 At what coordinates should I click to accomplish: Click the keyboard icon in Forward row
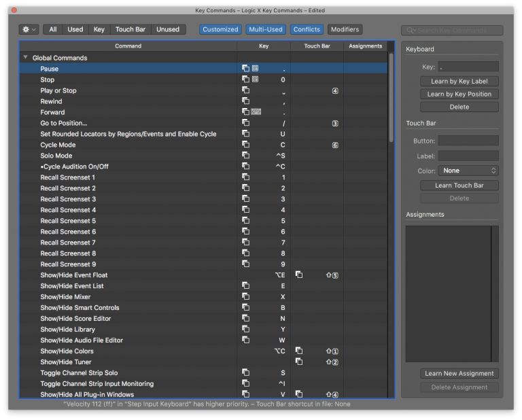(x=256, y=112)
